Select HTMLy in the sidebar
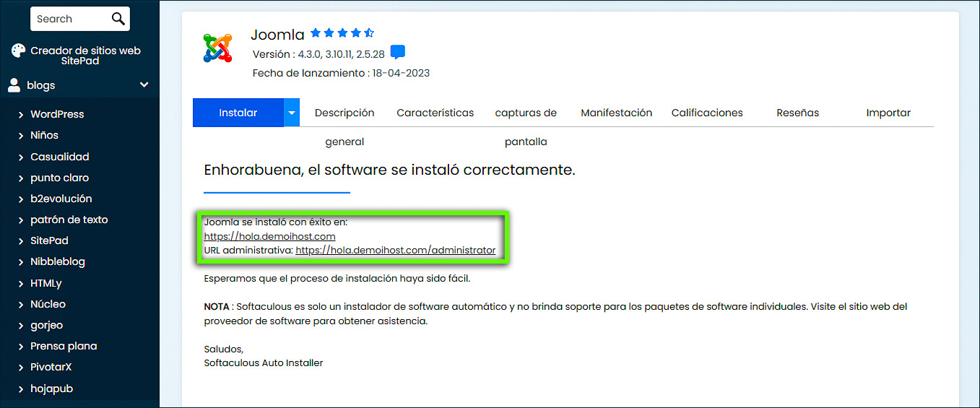The height and width of the screenshot is (408, 980). [45, 283]
